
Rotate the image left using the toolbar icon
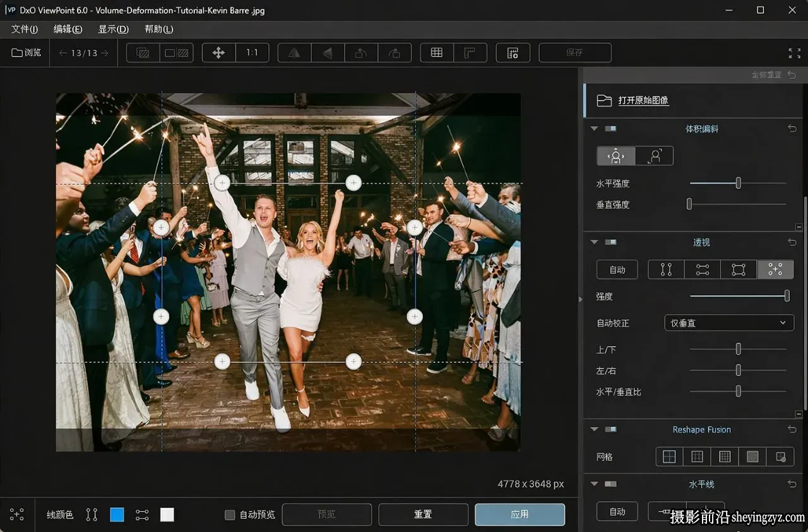coord(361,53)
